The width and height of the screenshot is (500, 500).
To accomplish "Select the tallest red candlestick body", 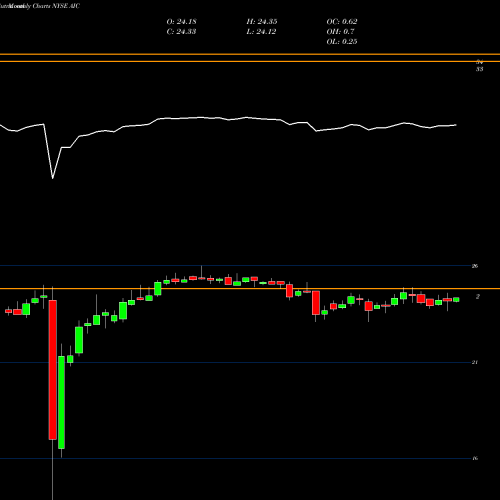I will (x=53, y=370).
